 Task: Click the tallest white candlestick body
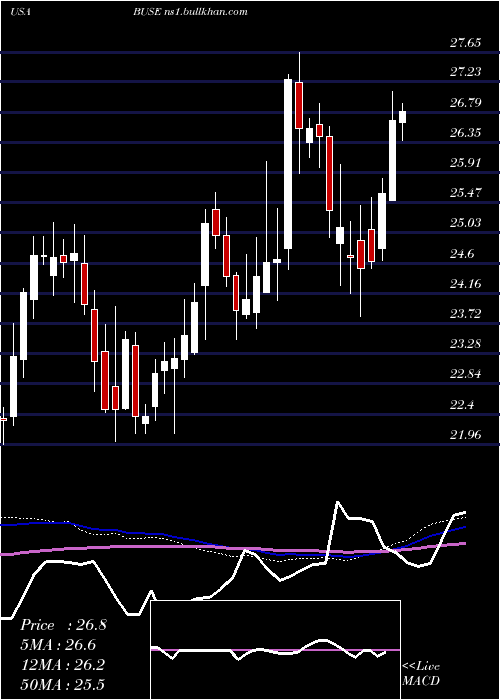tap(288, 164)
